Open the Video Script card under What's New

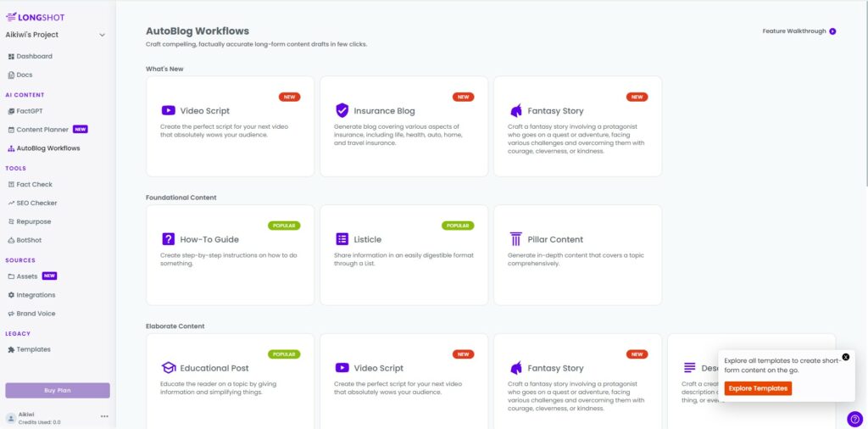pyautogui.click(x=230, y=126)
